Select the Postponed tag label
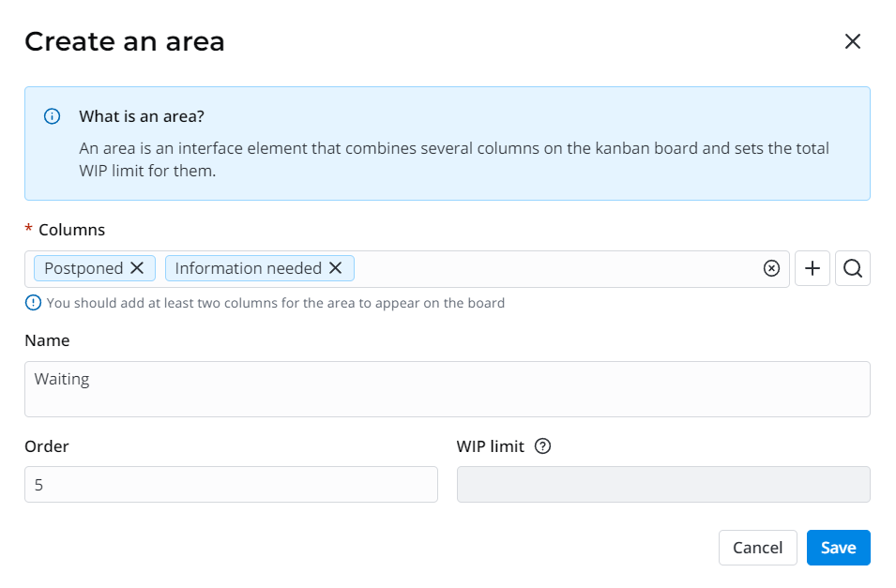896x588 pixels. point(84,268)
